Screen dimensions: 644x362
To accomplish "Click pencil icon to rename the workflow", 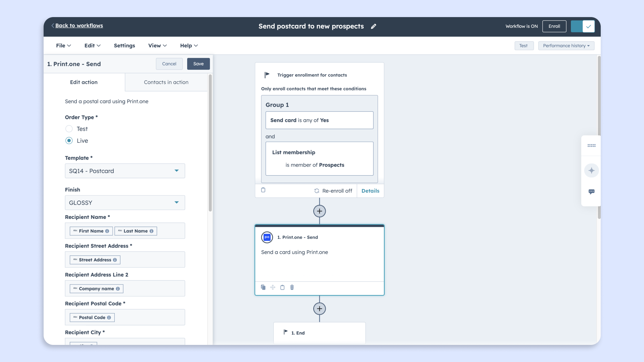I will 374,26.
